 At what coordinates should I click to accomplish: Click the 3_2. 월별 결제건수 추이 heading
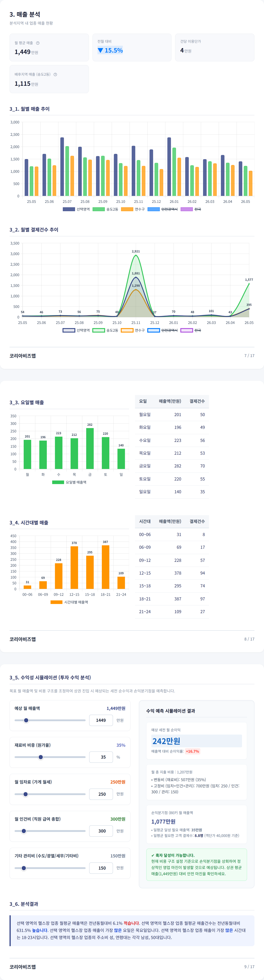[34, 230]
